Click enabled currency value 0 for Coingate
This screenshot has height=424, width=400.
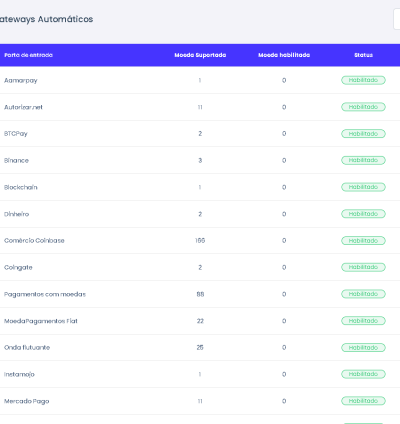pyautogui.click(x=284, y=267)
